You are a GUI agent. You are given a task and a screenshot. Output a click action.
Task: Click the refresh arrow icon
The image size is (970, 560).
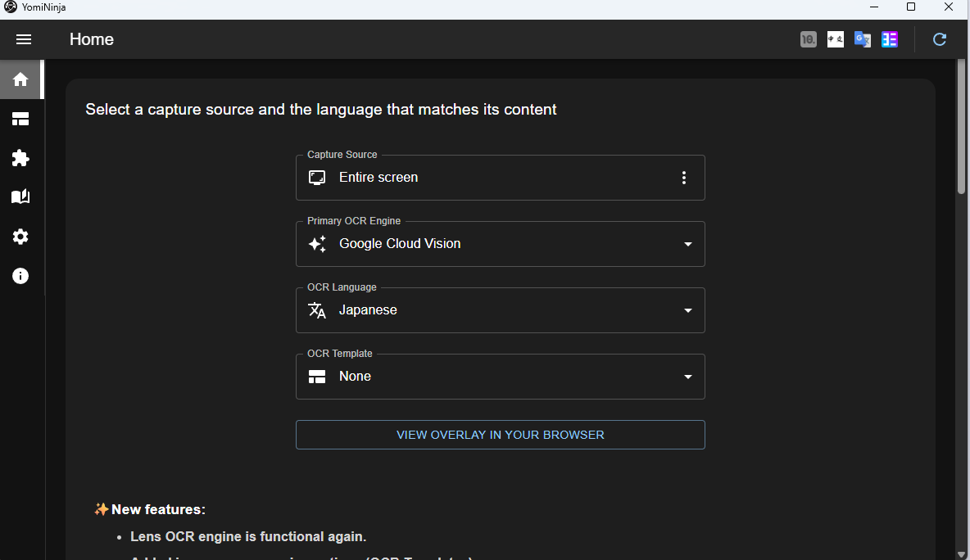(x=939, y=39)
